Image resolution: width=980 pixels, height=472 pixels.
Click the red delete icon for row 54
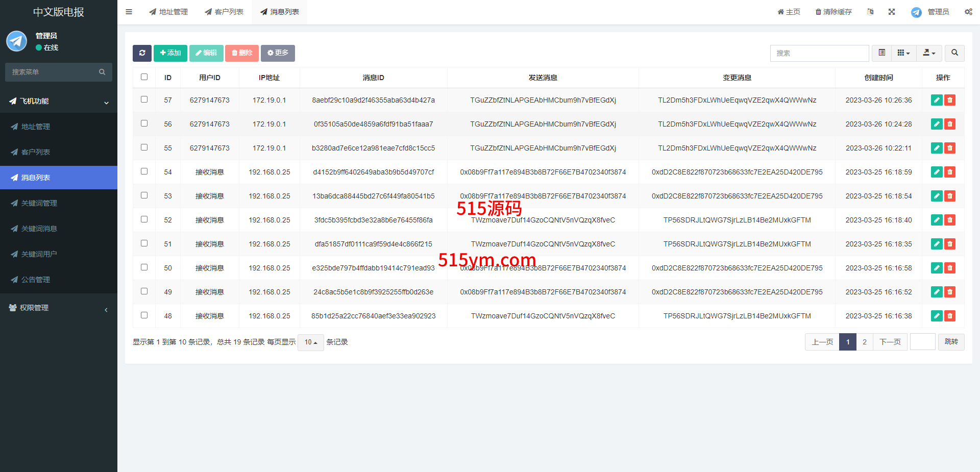pyautogui.click(x=950, y=172)
